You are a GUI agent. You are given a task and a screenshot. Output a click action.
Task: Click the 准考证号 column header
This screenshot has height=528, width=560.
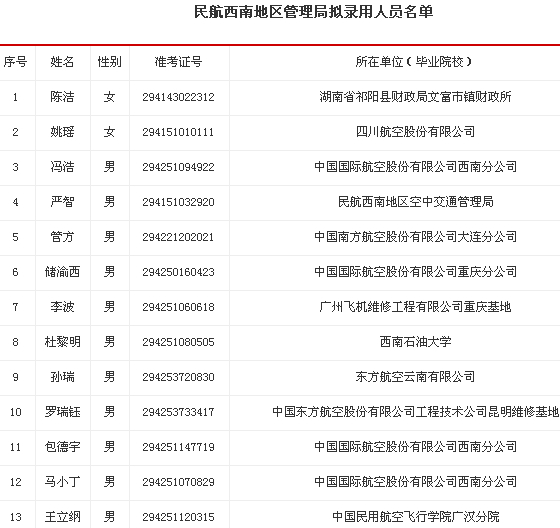(x=179, y=62)
